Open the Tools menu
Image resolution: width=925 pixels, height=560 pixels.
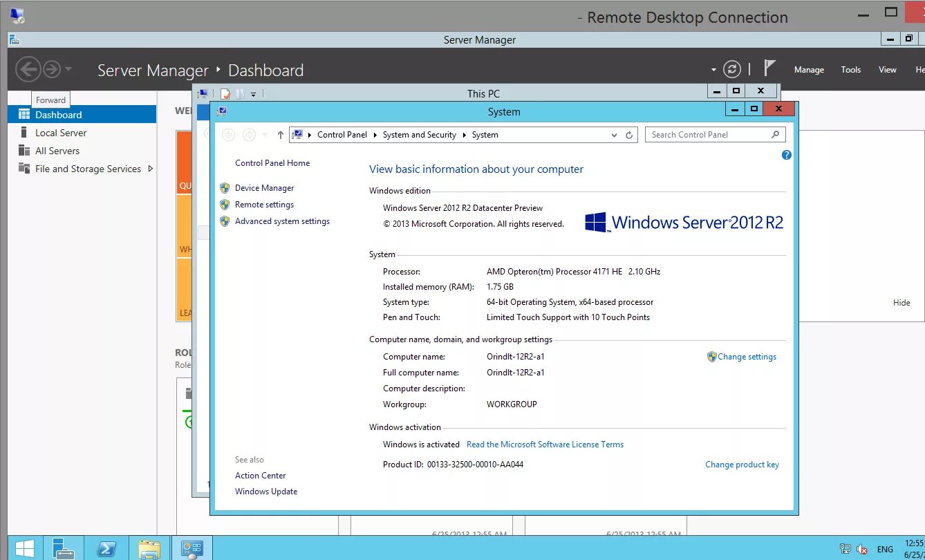(851, 70)
